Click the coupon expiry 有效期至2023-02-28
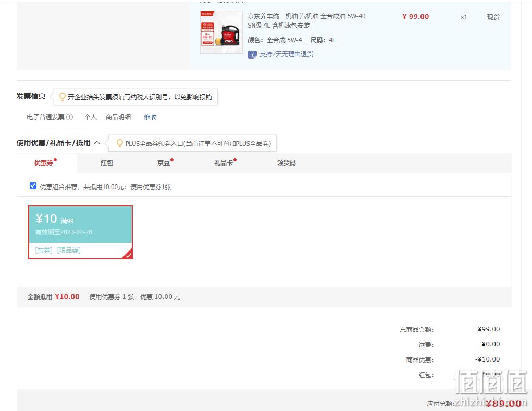This screenshot has height=411, width=532. click(64, 232)
